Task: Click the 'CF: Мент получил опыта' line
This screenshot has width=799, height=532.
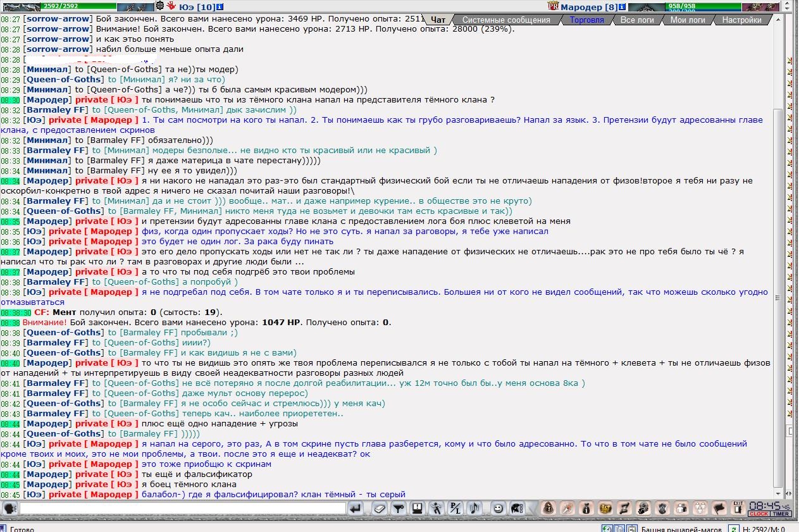Action: click(128, 312)
